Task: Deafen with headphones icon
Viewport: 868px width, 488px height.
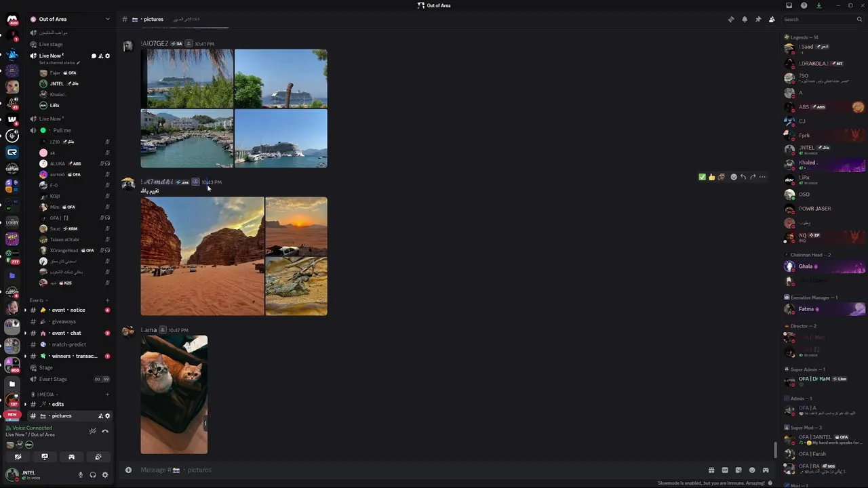Action: click(93, 475)
